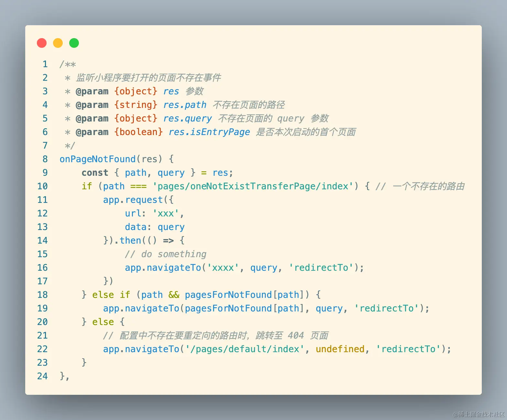Click the 'redirectTo' string on line 19
The image size is (507, 420).
(386, 308)
